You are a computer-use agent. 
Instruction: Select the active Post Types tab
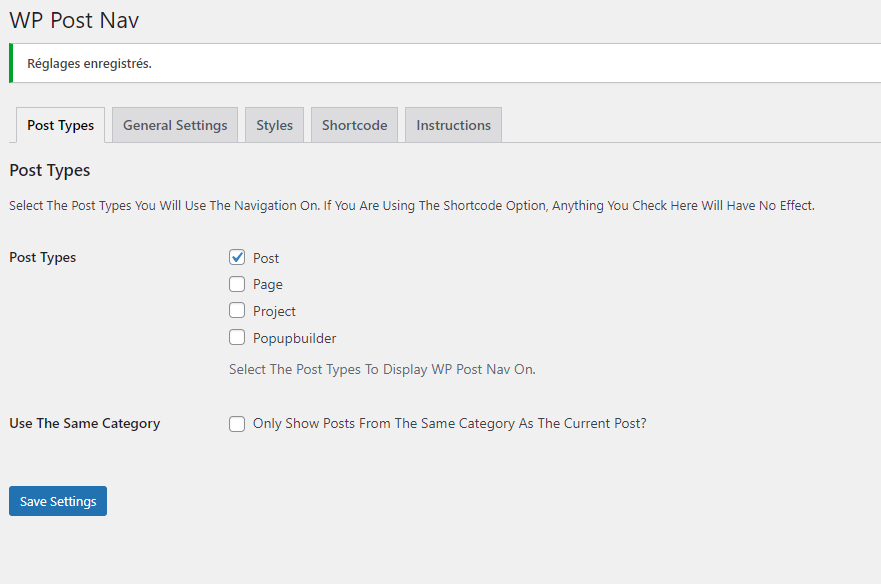coord(60,125)
